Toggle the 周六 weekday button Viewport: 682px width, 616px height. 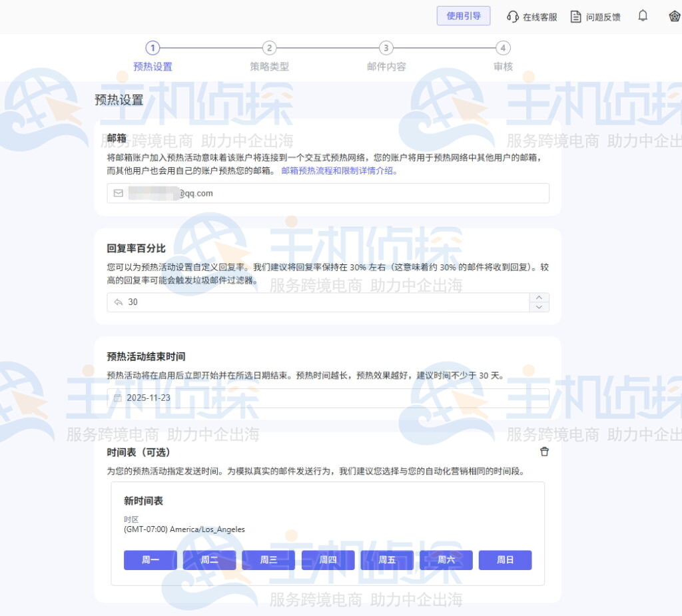(446, 560)
